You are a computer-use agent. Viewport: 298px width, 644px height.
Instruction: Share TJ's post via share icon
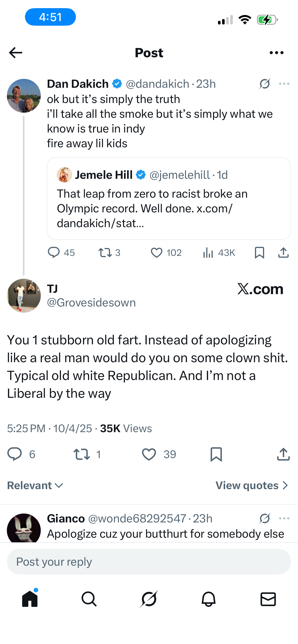(x=283, y=455)
